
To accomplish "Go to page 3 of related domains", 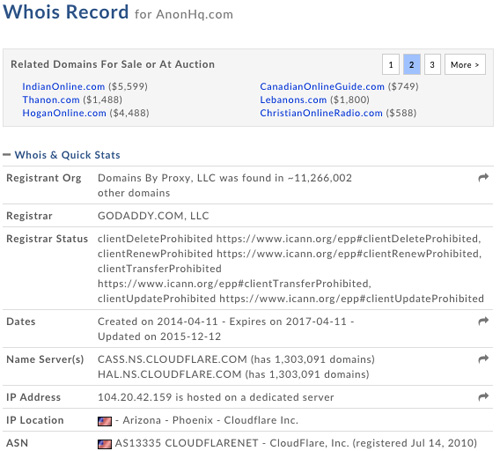I will click(x=432, y=65).
